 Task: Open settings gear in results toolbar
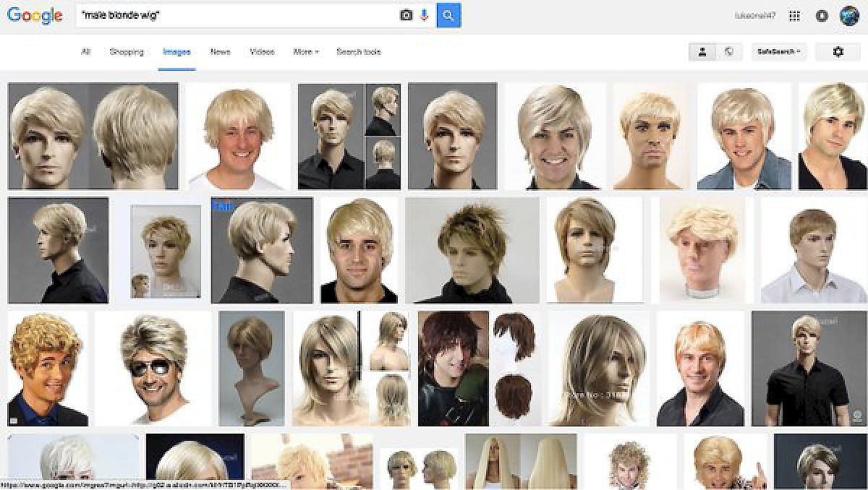point(838,52)
